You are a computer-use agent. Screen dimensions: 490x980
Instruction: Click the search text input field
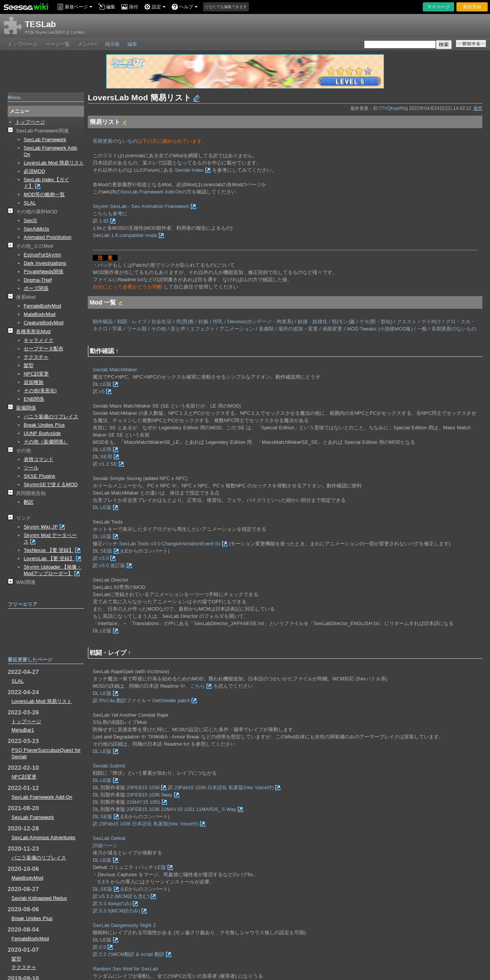click(x=400, y=45)
